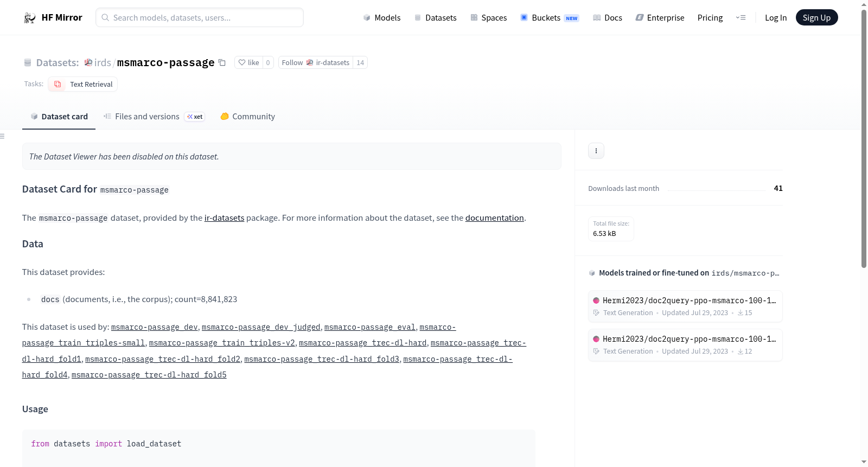Switch to the Dataset card tab
This screenshot has height=467, width=868.
point(59,117)
